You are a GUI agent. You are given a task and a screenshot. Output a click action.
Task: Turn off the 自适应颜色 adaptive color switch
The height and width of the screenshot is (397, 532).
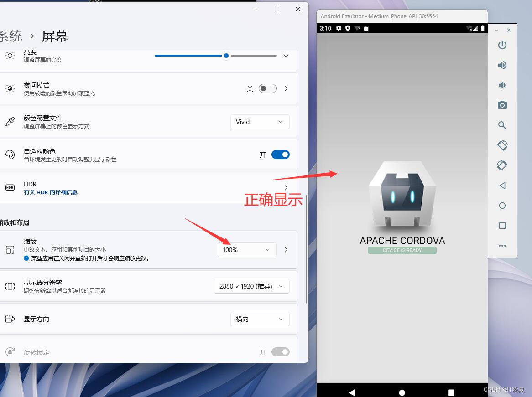[281, 155]
